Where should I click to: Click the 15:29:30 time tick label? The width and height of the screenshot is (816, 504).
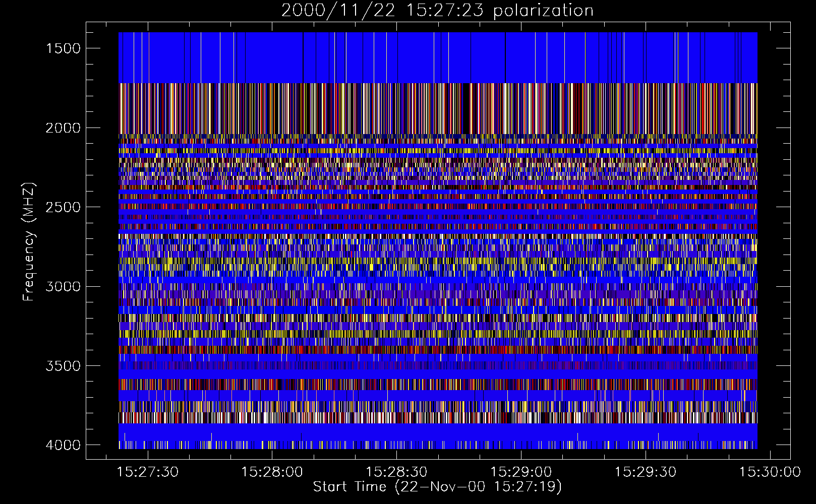(x=646, y=472)
